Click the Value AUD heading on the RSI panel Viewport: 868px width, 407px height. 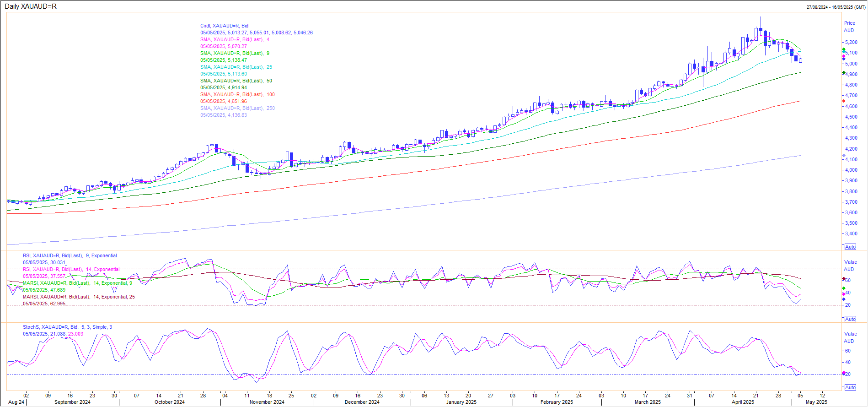click(x=850, y=266)
